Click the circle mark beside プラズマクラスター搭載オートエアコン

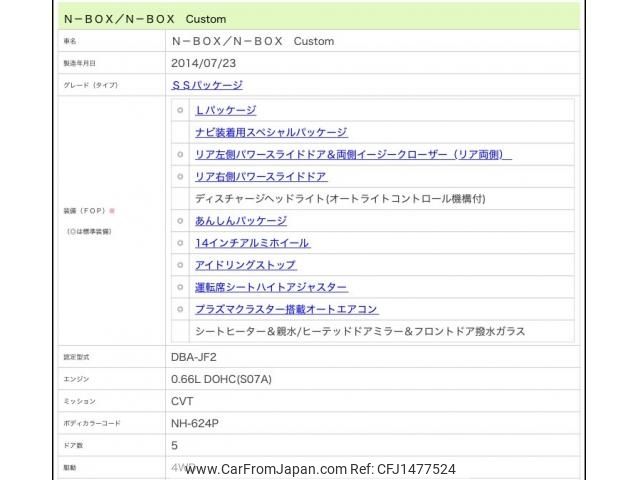180,309
